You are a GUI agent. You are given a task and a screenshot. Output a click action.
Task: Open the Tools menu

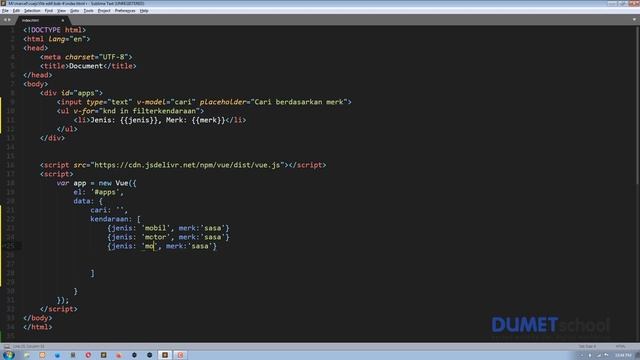click(x=89, y=11)
